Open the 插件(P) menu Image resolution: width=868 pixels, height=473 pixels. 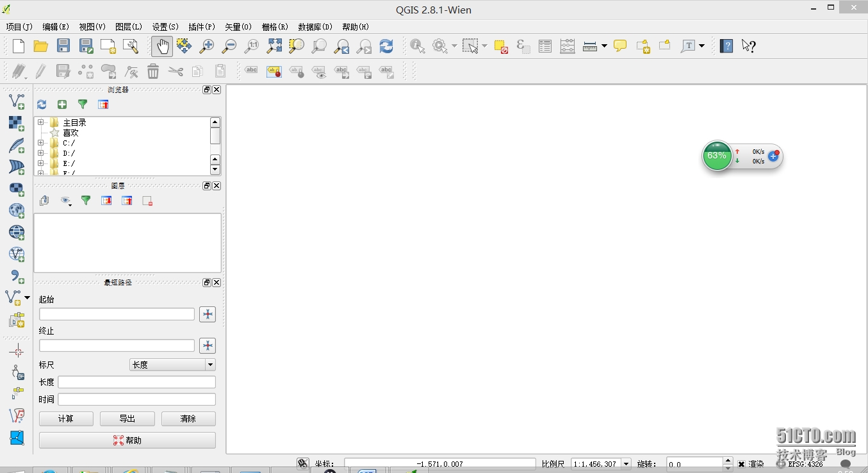202,27
